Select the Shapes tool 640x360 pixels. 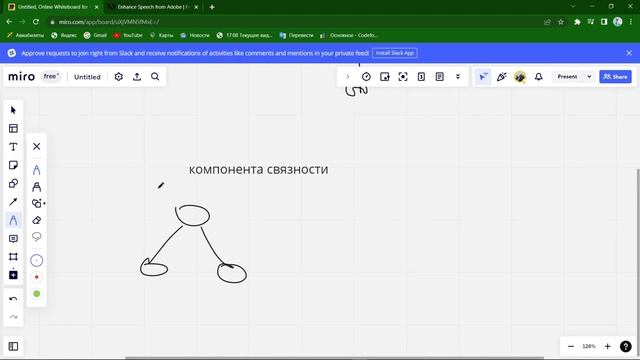(13, 184)
